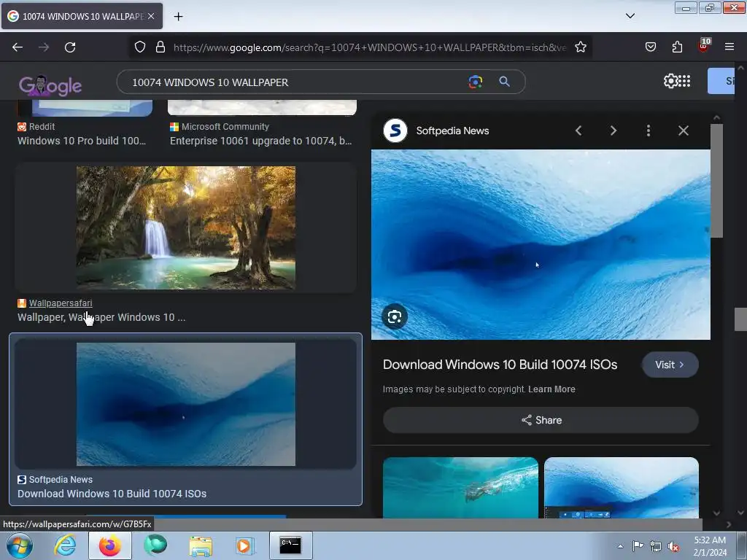Open Google quick settings gear
The height and width of the screenshot is (560, 747).
pyautogui.click(x=670, y=81)
